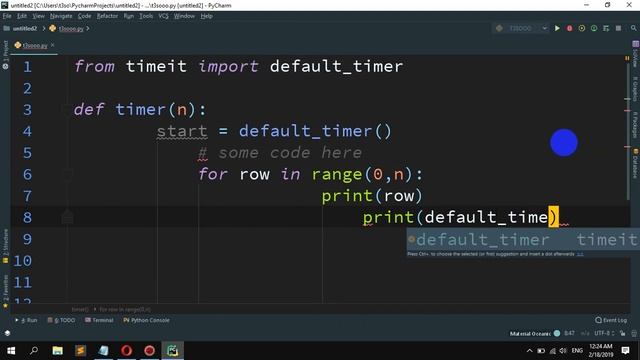Click untitled2 project breadcrumb
This screenshot has width=640, height=360.
pos(20,29)
